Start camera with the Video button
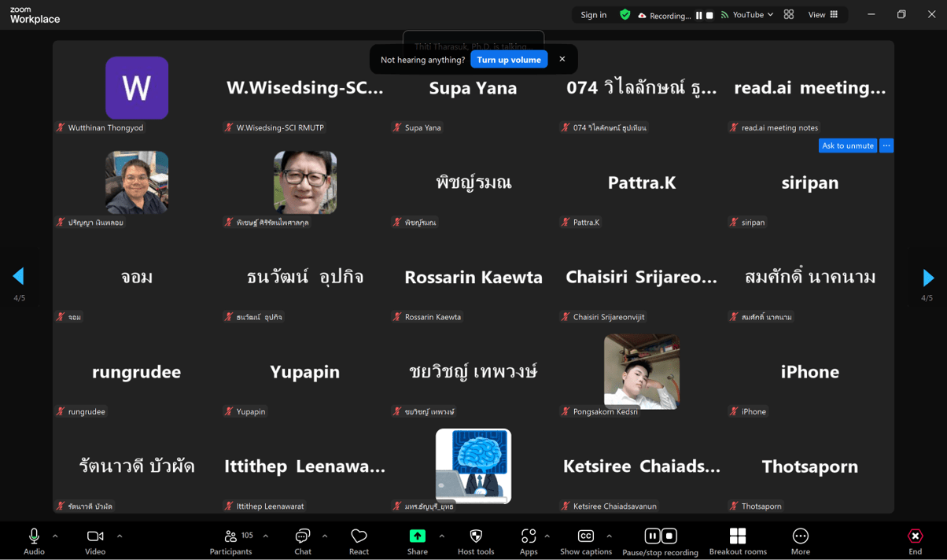947x560 pixels. pyautogui.click(x=95, y=541)
